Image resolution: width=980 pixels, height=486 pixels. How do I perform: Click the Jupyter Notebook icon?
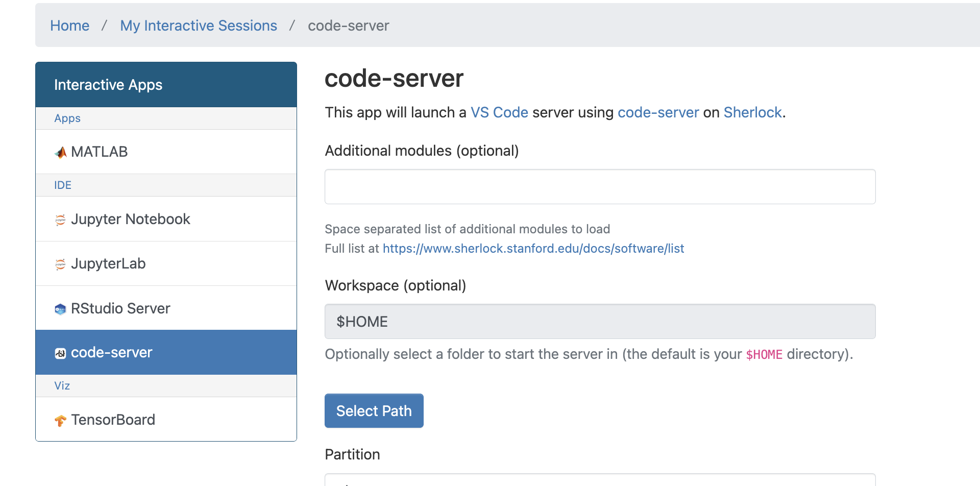(60, 220)
